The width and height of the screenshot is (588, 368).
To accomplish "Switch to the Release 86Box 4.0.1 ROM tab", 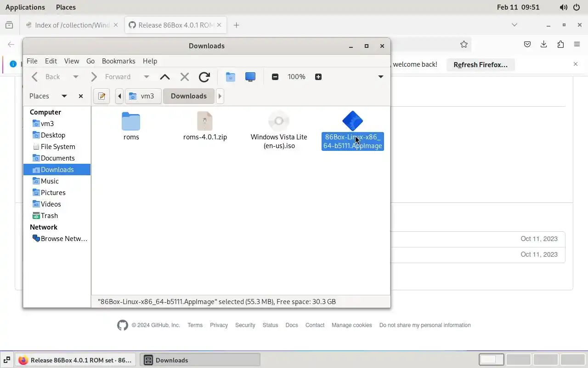I will [x=171, y=25].
